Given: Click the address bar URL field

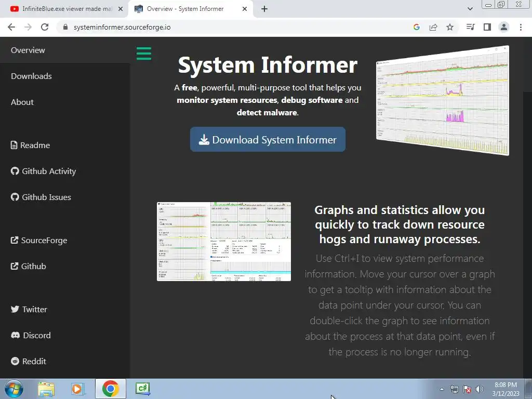Looking at the screenshot, I should coord(234,27).
